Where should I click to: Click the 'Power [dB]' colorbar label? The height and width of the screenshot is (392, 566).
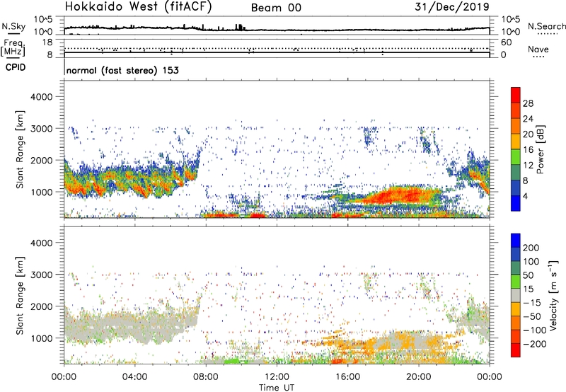click(541, 149)
